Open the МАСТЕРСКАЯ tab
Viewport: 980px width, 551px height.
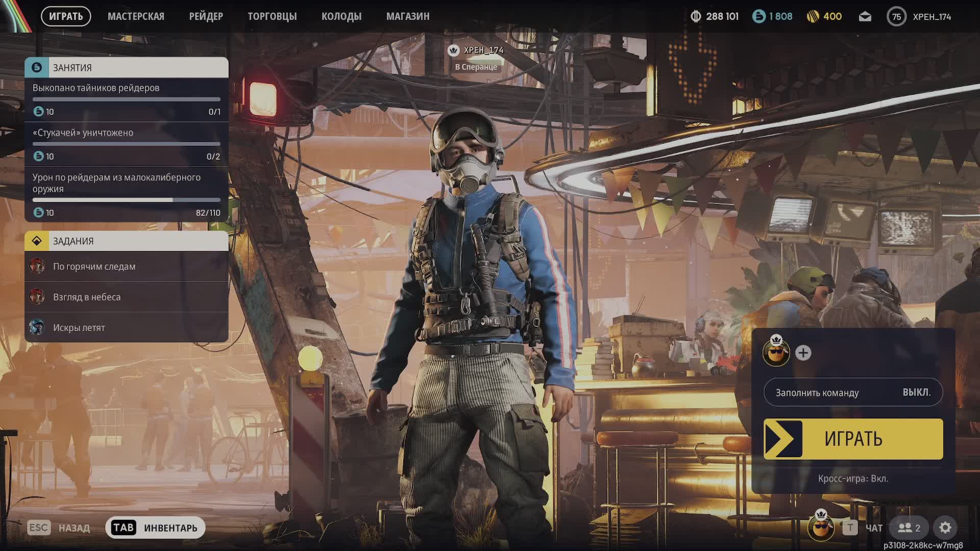[x=136, y=16]
